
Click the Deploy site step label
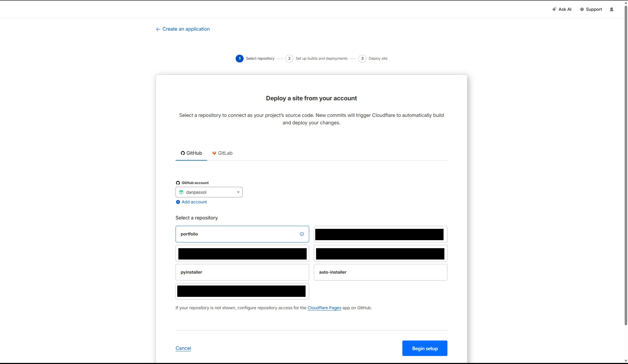(x=378, y=59)
